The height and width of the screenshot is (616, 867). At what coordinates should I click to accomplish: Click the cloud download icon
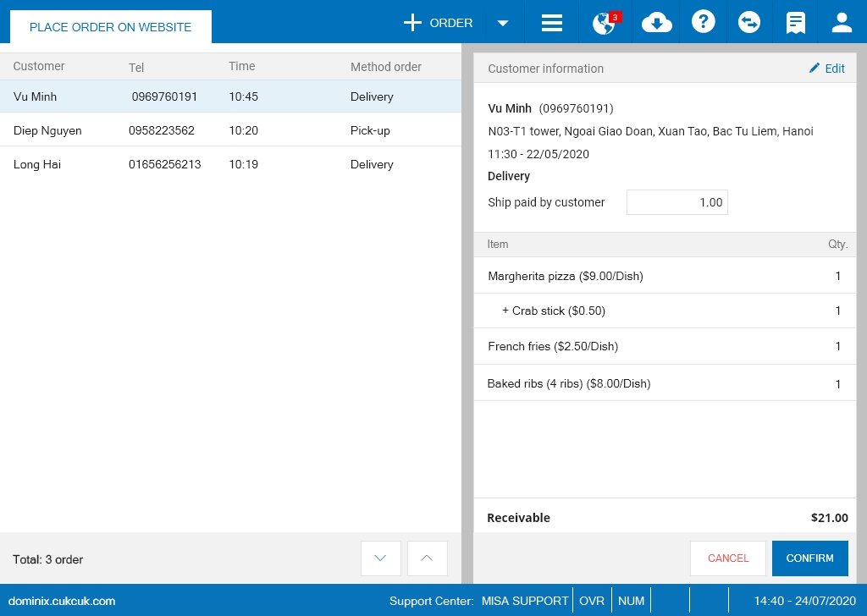[x=656, y=23]
